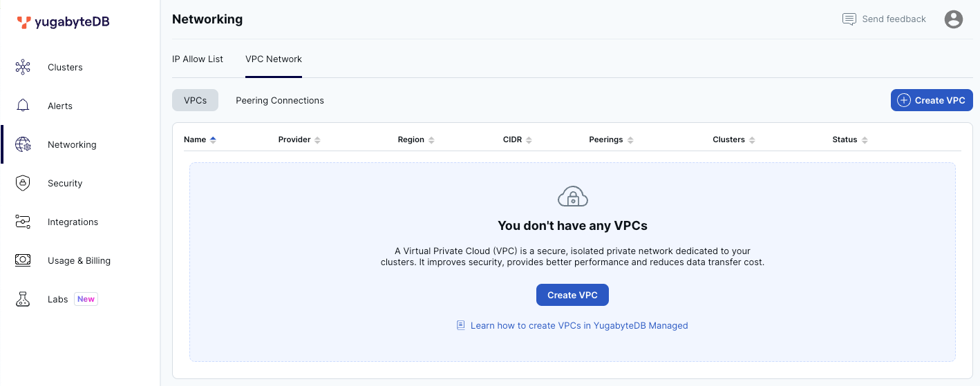Sort the CIDR column

point(529,139)
